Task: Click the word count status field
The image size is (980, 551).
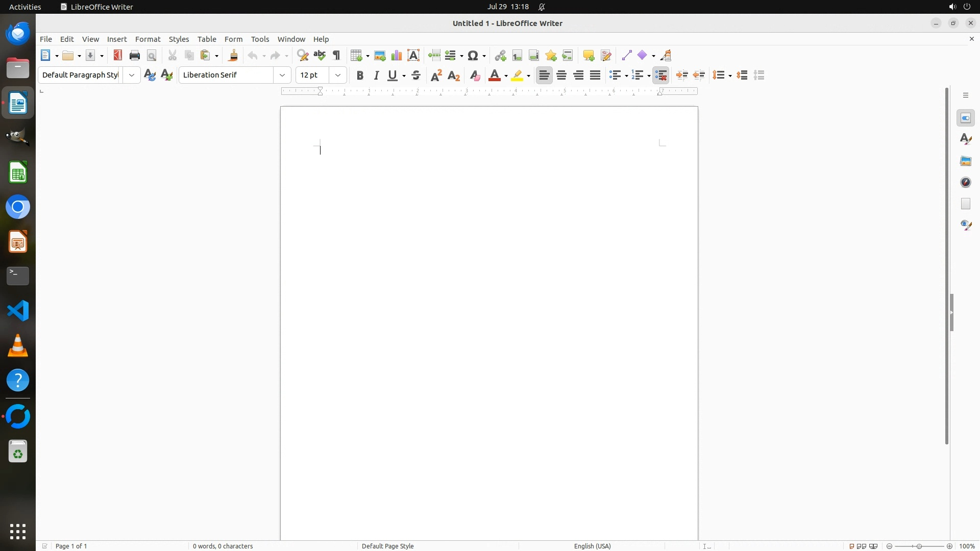Action: click(x=223, y=546)
